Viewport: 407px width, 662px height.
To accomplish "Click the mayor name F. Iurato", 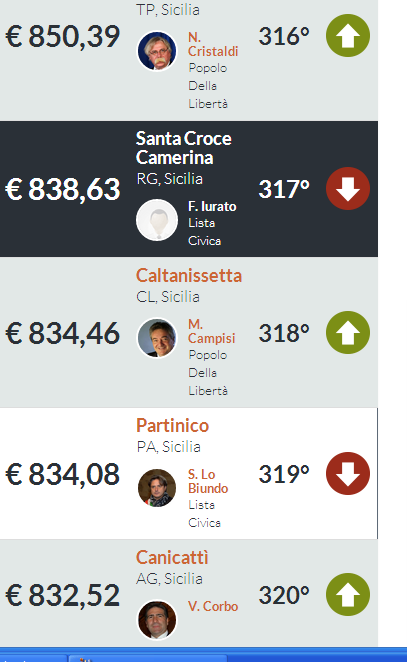I will [x=212, y=206].
